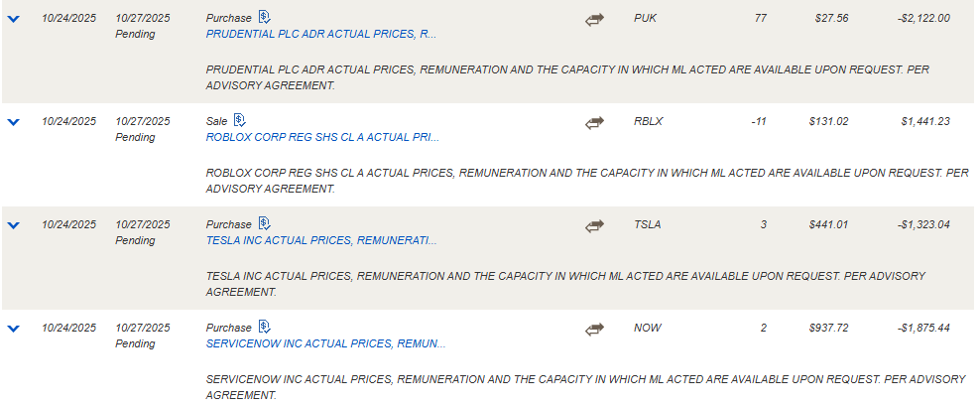This screenshot has width=980, height=405.
Task: Open the trade details icon beside Roblox Sale
Action: (x=240, y=120)
